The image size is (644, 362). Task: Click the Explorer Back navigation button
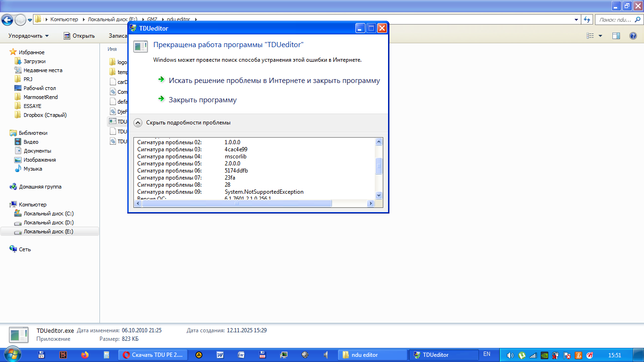(8, 20)
